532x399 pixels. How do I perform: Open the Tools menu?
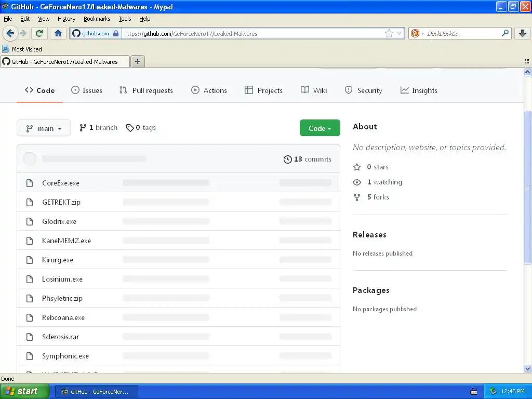click(125, 19)
